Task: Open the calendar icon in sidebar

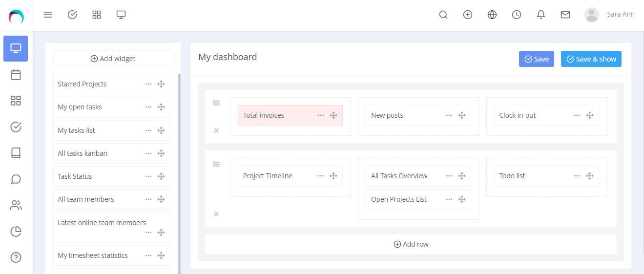Action: [x=16, y=75]
